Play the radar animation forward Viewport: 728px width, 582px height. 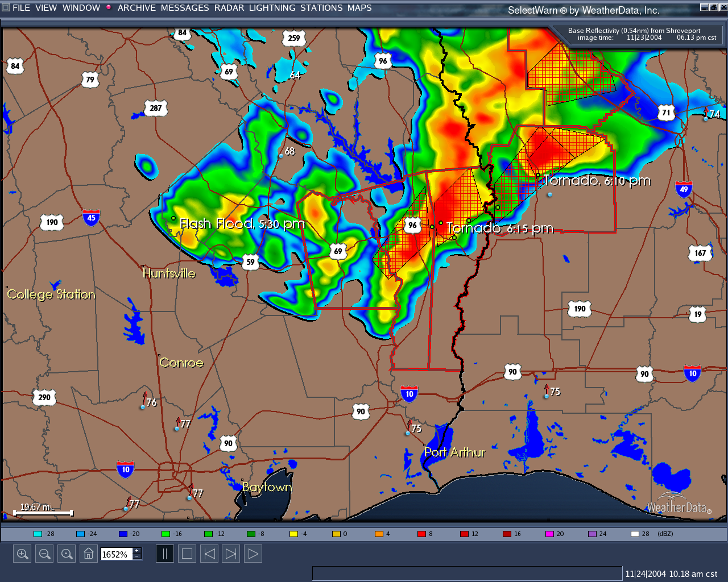click(x=253, y=553)
